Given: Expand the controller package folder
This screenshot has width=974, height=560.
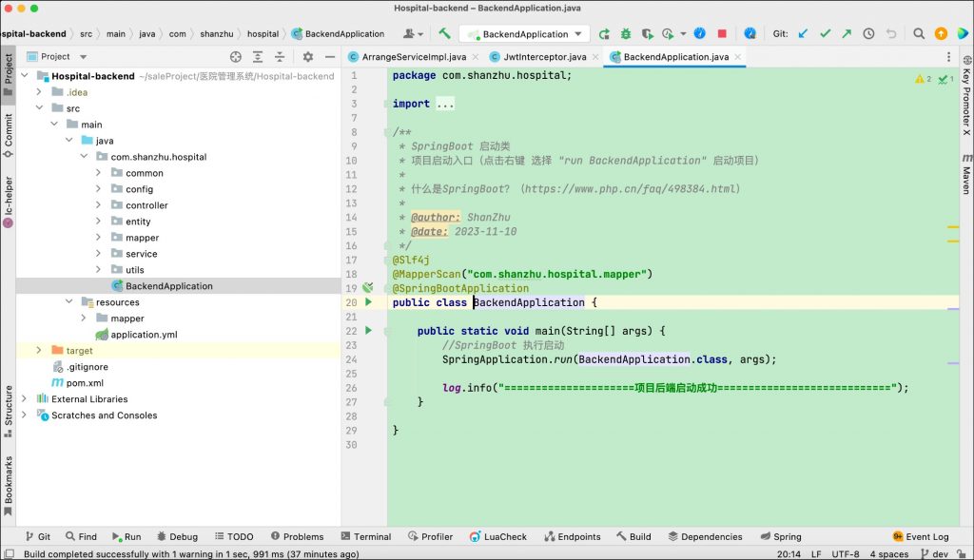Looking at the screenshot, I should tap(98, 205).
